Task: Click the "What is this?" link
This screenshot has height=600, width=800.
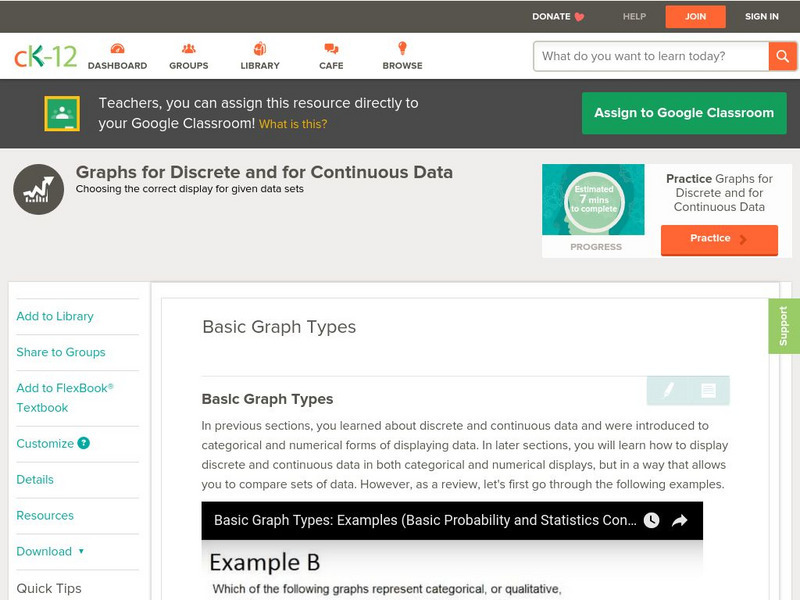Action: pos(293,124)
